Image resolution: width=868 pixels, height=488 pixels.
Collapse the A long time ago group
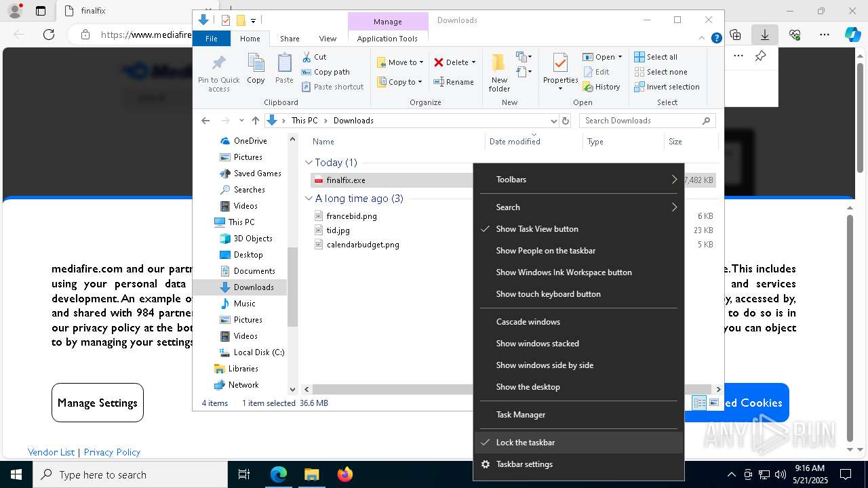[x=309, y=199]
